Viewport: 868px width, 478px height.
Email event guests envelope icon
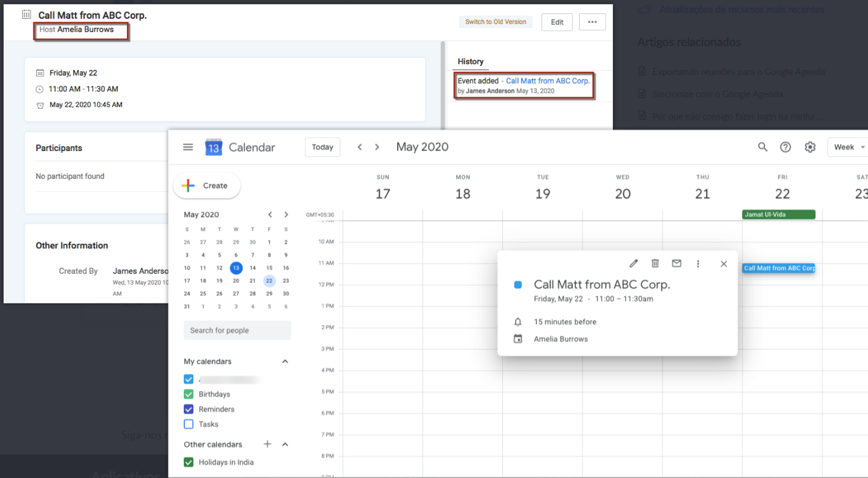tap(676, 263)
